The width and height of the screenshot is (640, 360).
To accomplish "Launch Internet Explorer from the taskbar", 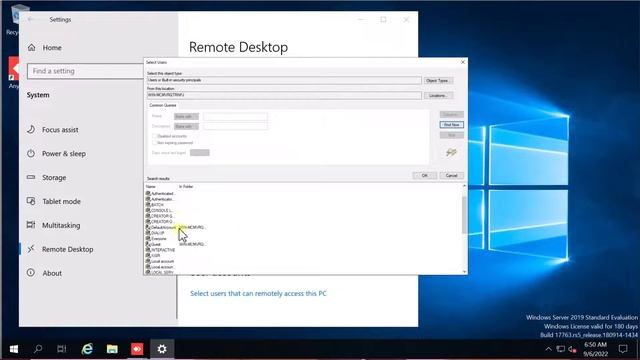I will coord(87,349).
